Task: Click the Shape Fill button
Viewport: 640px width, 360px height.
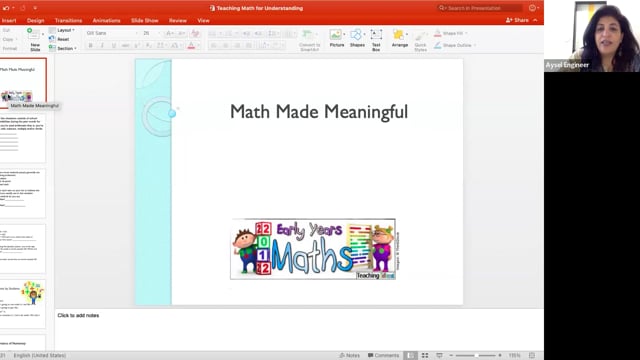Action: (448, 33)
